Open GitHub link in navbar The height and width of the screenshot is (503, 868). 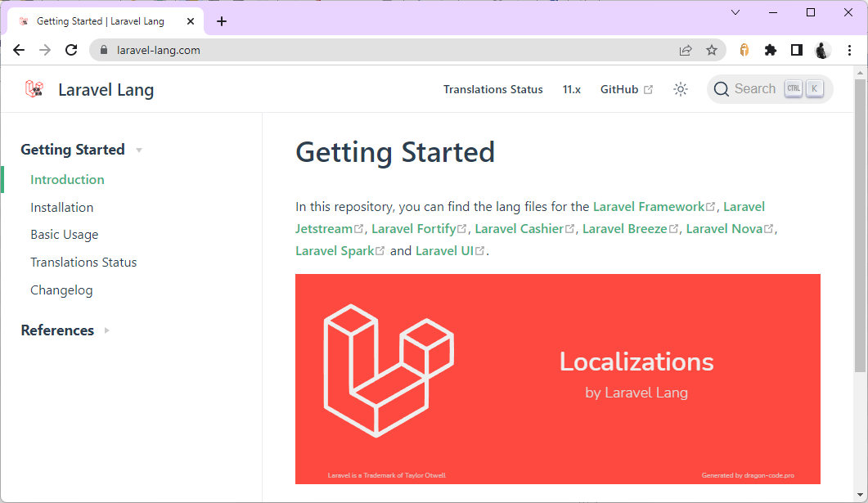pyautogui.click(x=626, y=89)
